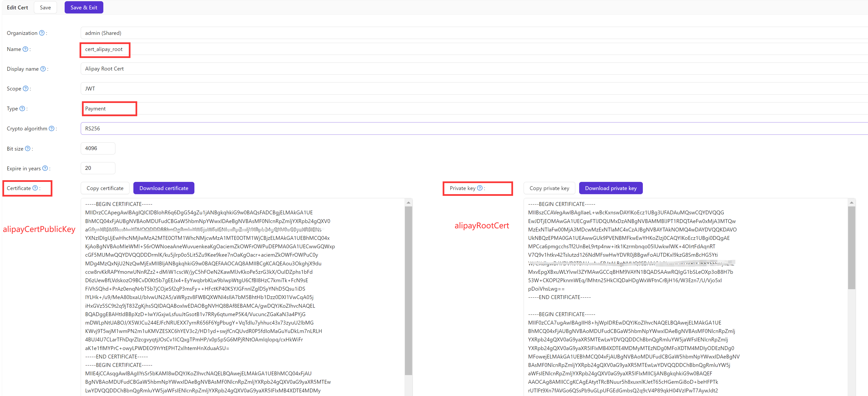Click the Bit size input field

click(98, 148)
